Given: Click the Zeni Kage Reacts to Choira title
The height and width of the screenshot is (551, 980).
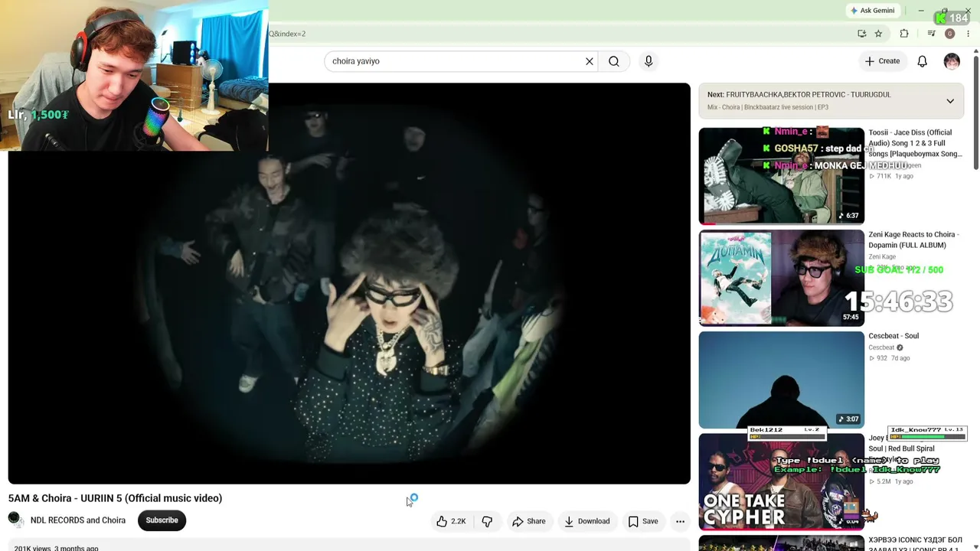Looking at the screenshot, I should click(913, 240).
